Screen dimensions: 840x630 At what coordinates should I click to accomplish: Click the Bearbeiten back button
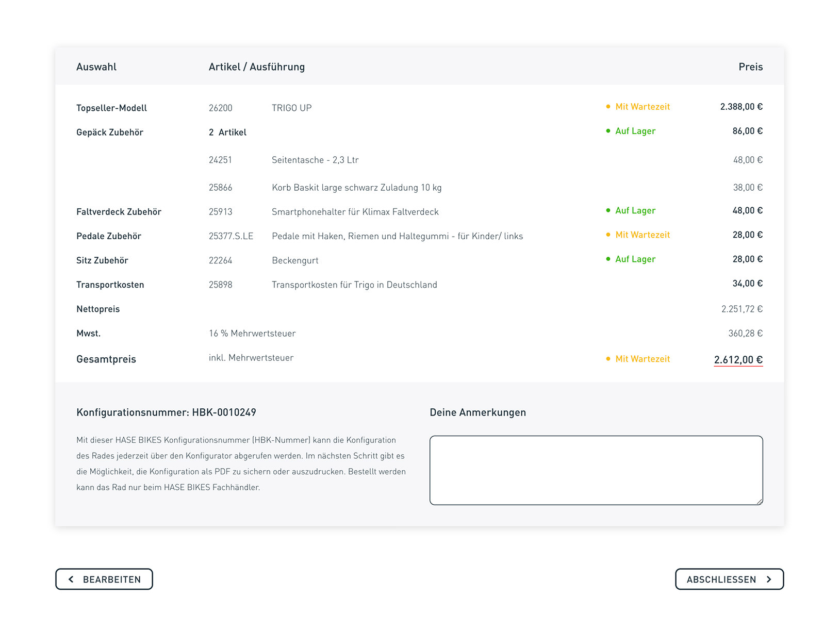(x=104, y=579)
